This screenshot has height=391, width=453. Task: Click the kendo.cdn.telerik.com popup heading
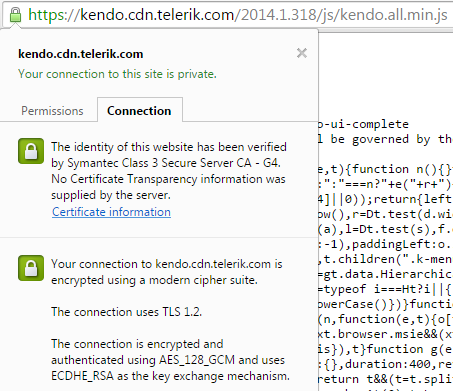[81, 54]
